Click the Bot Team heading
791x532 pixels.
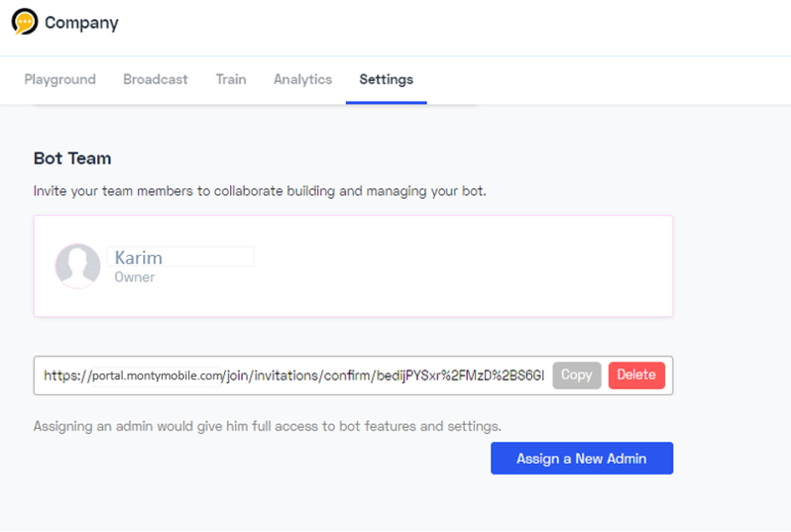point(72,159)
